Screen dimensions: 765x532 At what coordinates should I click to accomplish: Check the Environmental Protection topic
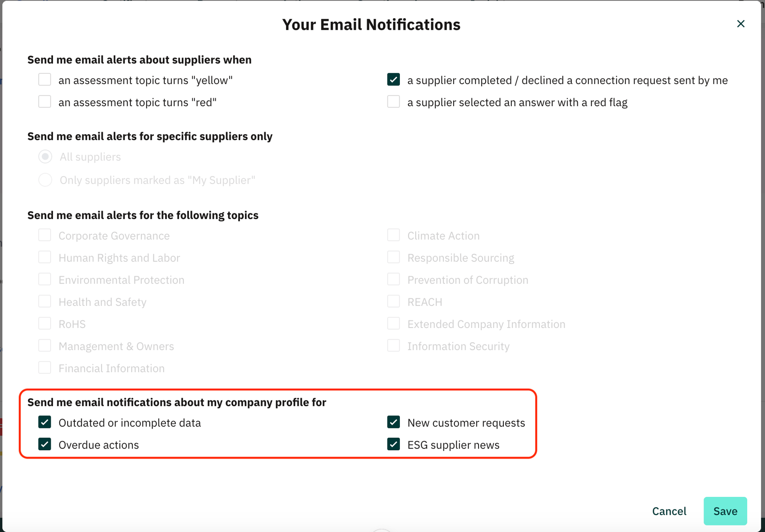coord(44,279)
